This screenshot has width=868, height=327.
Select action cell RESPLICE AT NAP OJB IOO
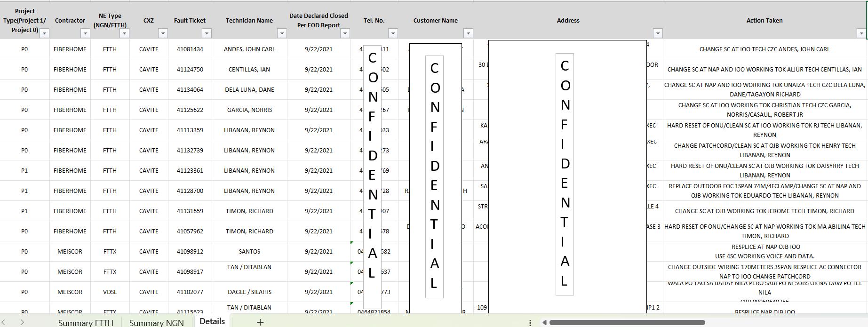click(764, 251)
